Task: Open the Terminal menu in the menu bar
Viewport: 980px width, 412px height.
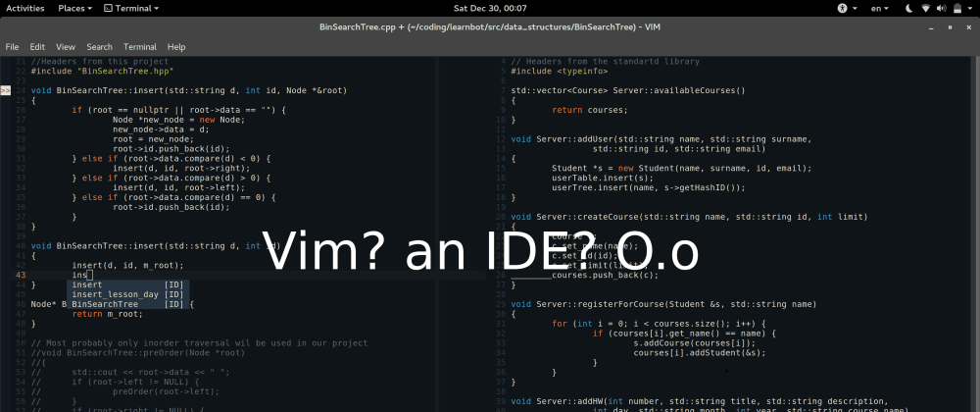Action: [140, 47]
